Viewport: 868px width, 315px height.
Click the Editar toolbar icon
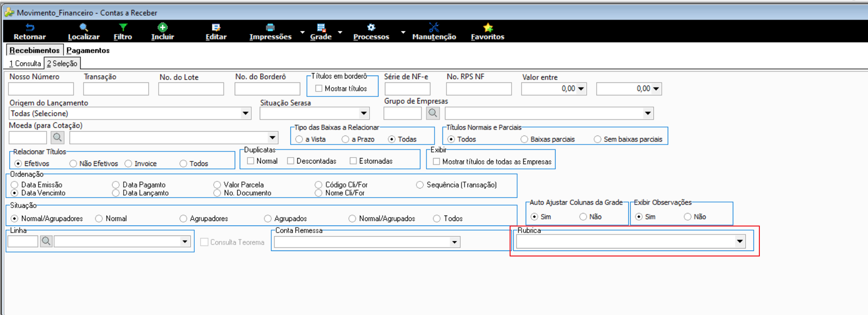[x=216, y=27]
